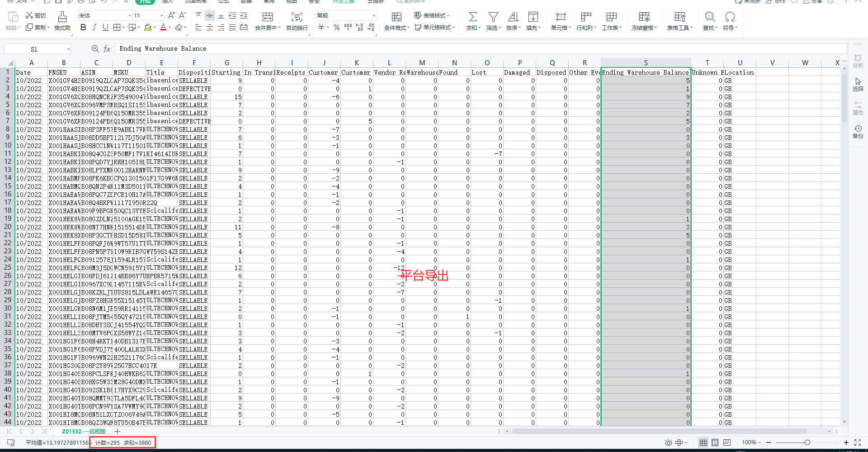Viewport: 868px width, 452px height.
Task: Click the increase font size icon
Action: coord(172,15)
